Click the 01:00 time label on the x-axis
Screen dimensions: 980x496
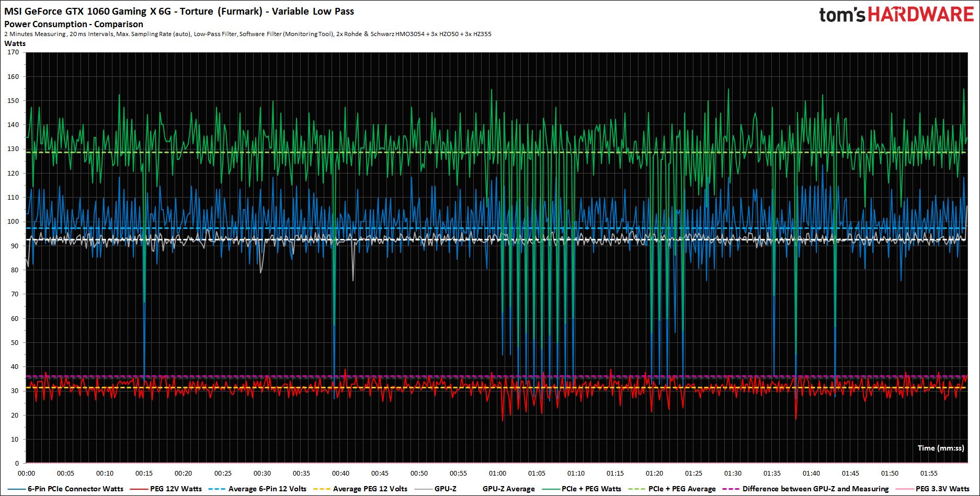click(x=497, y=474)
